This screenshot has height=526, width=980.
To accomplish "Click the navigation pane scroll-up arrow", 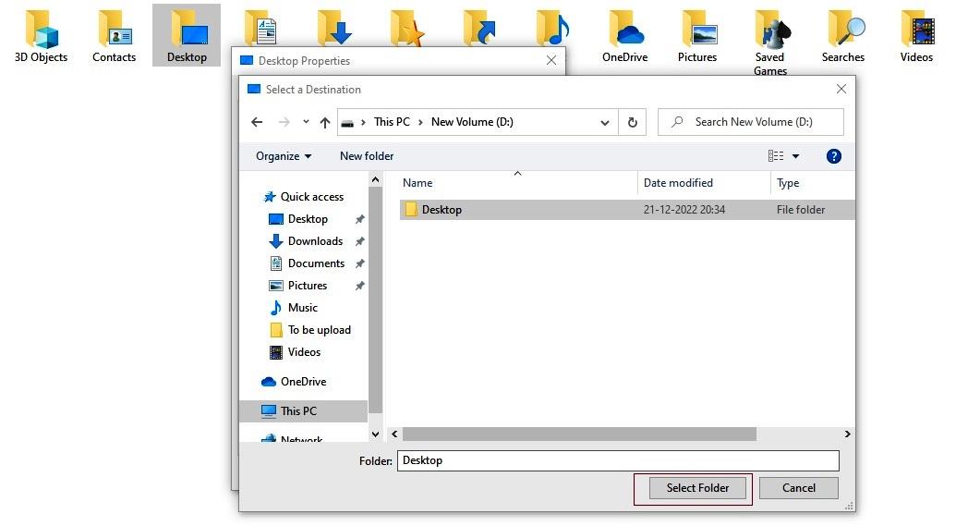I will (x=375, y=180).
